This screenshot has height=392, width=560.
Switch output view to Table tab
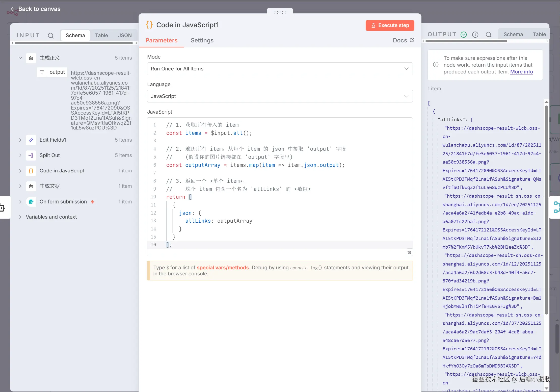tap(539, 34)
